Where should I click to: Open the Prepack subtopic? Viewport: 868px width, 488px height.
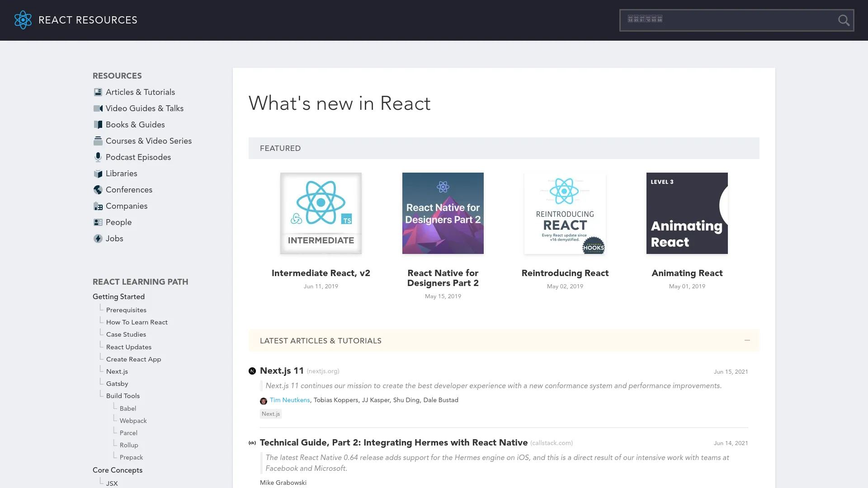tap(132, 458)
